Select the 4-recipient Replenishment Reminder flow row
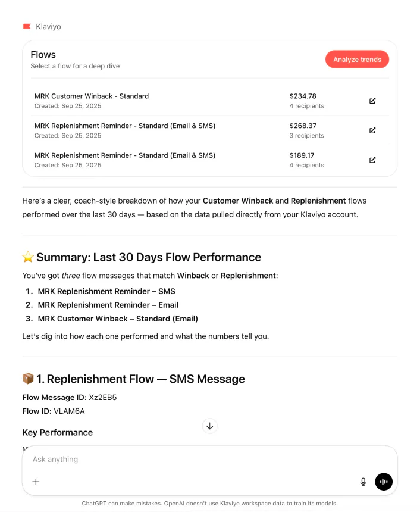 178,160
